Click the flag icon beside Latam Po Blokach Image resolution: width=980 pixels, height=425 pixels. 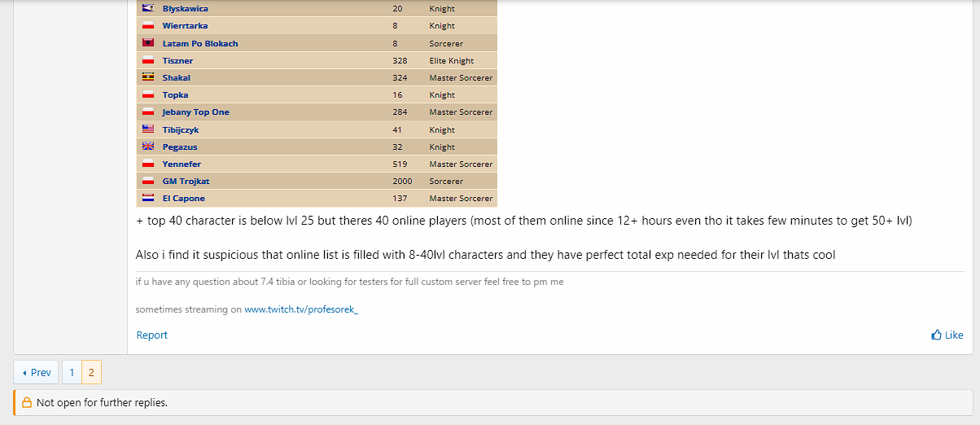point(148,43)
